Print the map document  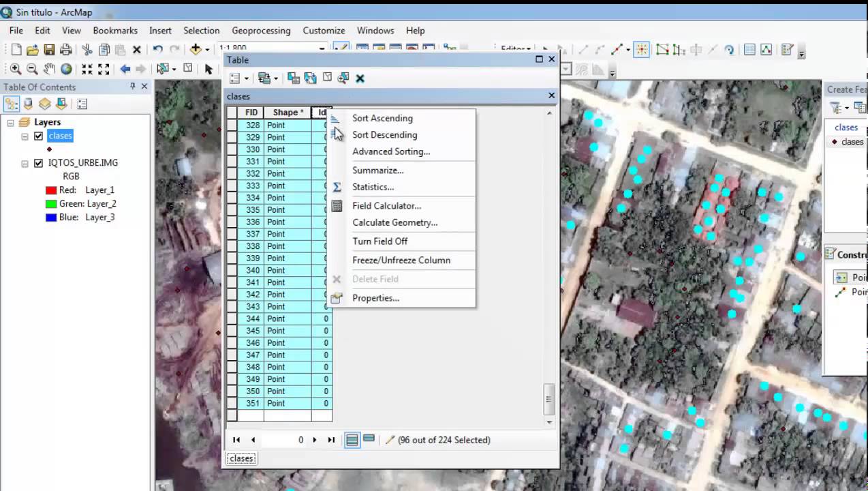[66, 50]
